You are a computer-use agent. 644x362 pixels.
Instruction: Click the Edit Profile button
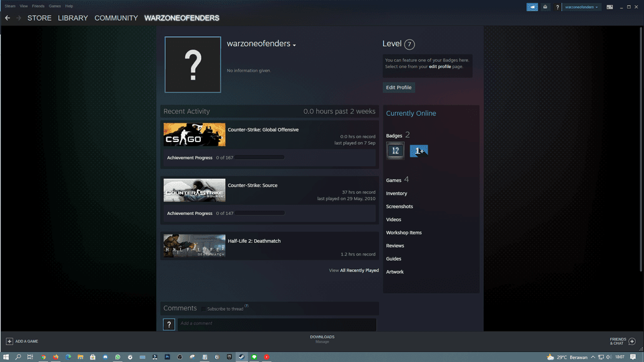tap(398, 87)
